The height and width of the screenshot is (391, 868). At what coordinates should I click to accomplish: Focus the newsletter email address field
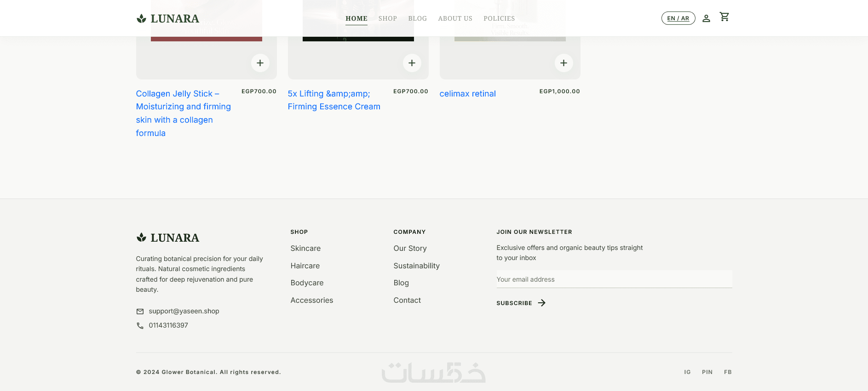[614, 279]
